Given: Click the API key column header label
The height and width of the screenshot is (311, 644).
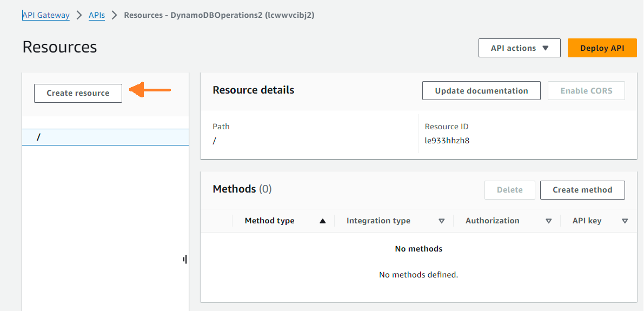Looking at the screenshot, I should click(x=587, y=221).
